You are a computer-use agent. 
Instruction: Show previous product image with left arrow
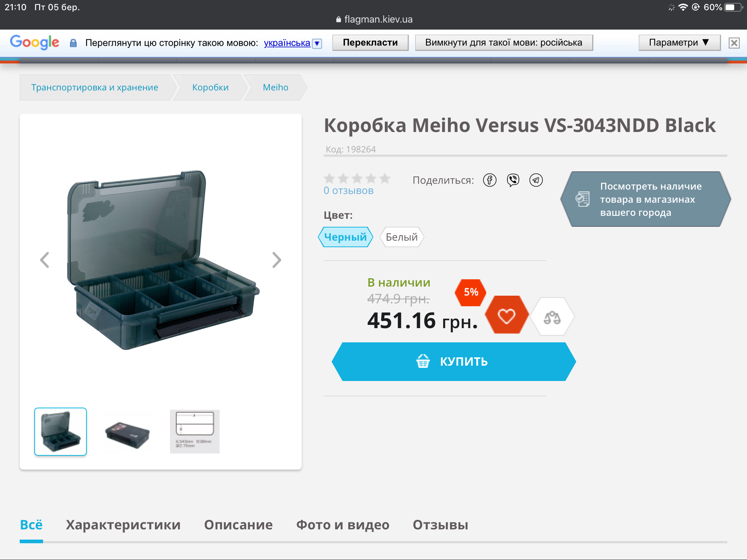44,260
